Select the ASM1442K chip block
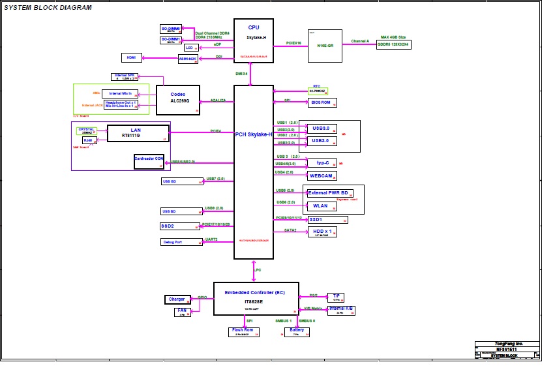 (x=188, y=59)
